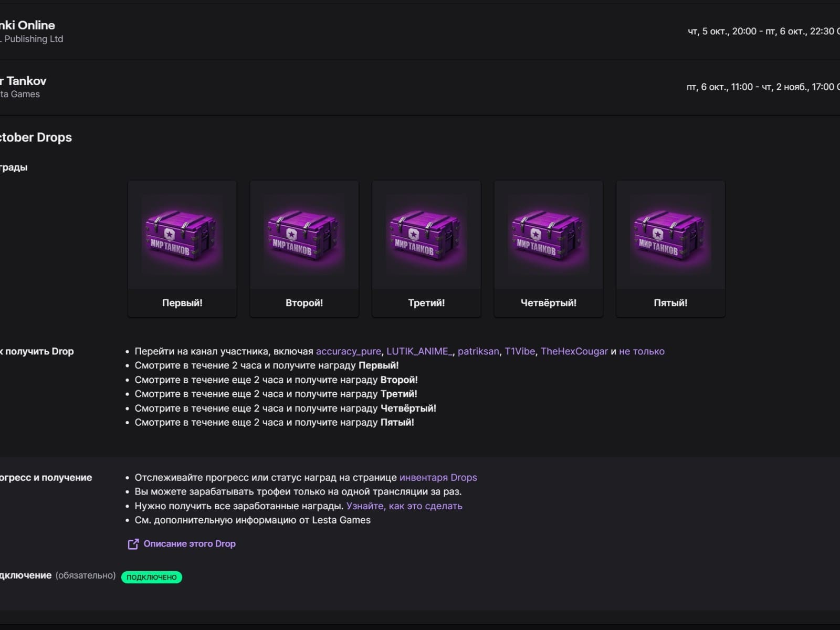Click the instruction line ending with Третий!

click(276, 394)
